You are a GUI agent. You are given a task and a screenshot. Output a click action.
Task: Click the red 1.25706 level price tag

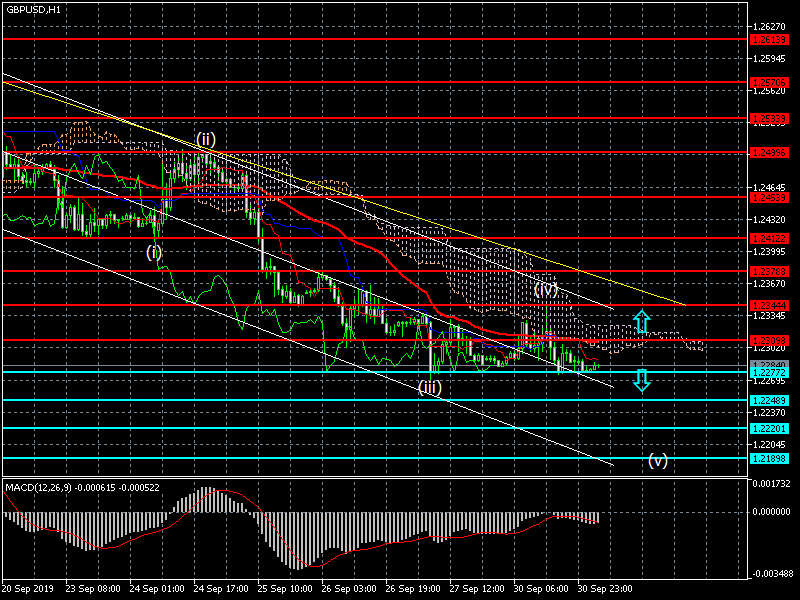click(770, 83)
